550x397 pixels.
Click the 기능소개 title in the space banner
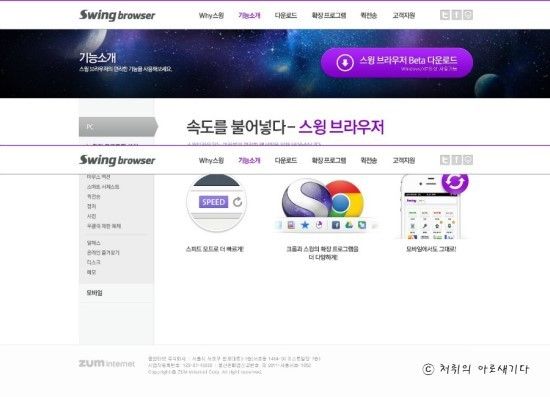[98, 58]
